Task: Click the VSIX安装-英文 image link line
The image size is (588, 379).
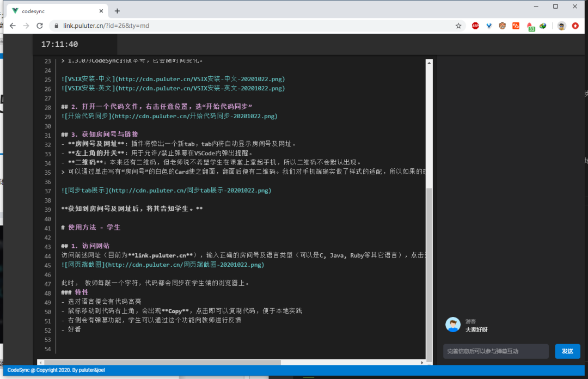Action: point(173,89)
